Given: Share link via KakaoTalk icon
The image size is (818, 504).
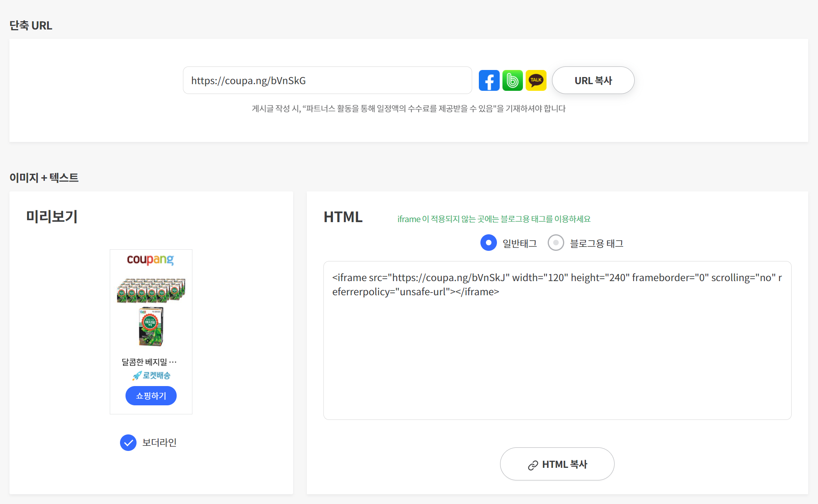Looking at the screenshot, I should point(536,81).
